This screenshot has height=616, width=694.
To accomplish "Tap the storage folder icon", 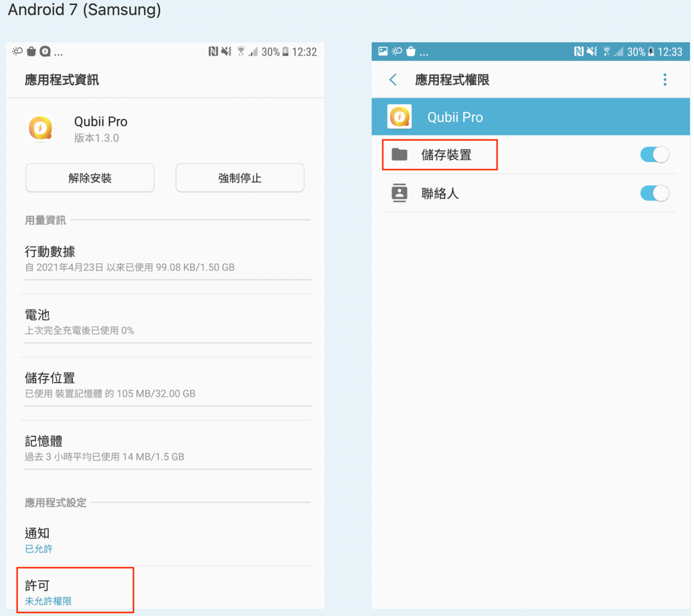I will tap(399, 155).
